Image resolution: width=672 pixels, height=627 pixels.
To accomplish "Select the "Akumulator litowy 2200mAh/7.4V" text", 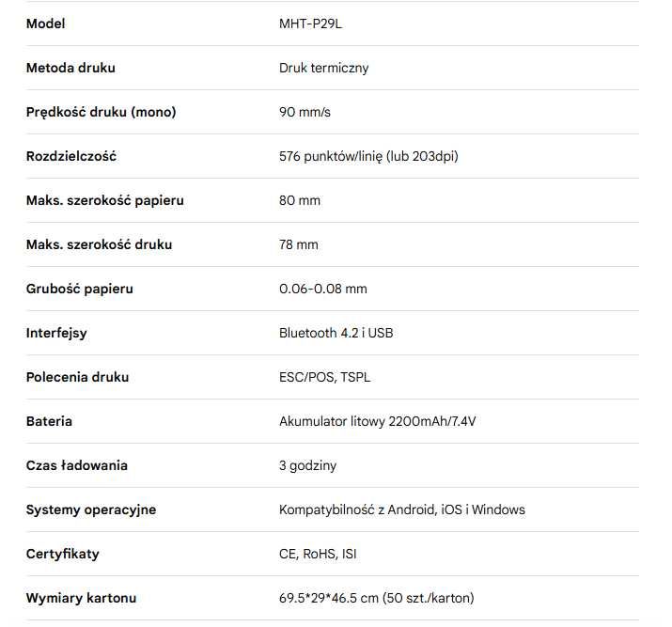I will pyautogui.click(x=377, y=421).
